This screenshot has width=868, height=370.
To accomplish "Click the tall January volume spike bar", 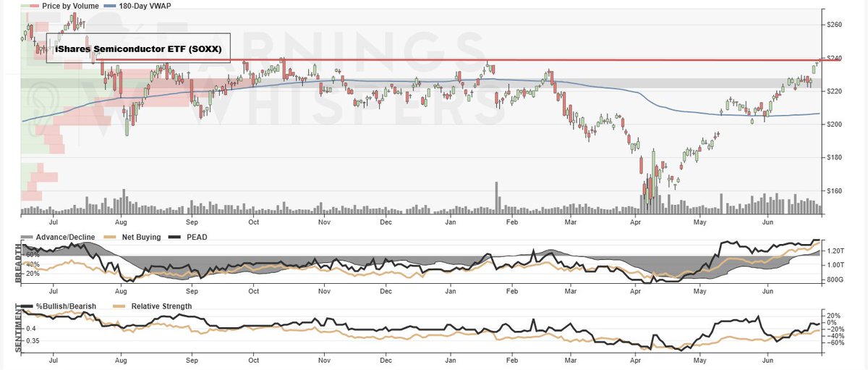I will click(x=496, y=199).
